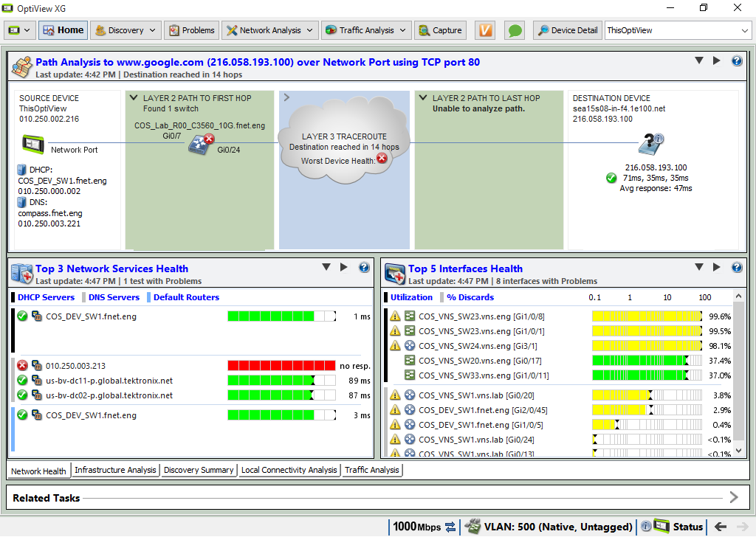Switch to the Infrastructure Analysis tab
Image resolution: width=756 pixels, height=537 pixels.
coord(115,470)
